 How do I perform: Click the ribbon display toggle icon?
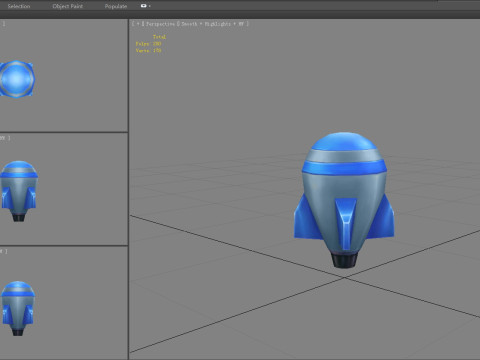pyautogui.click(x=143, y=6)
